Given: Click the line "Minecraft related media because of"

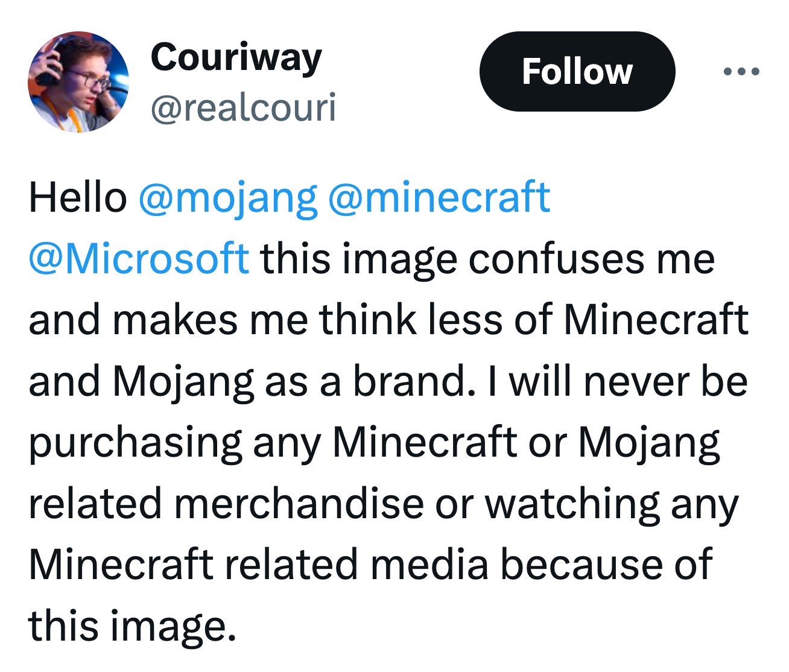Looking at the screenshot, I should (x=370, y=565).
